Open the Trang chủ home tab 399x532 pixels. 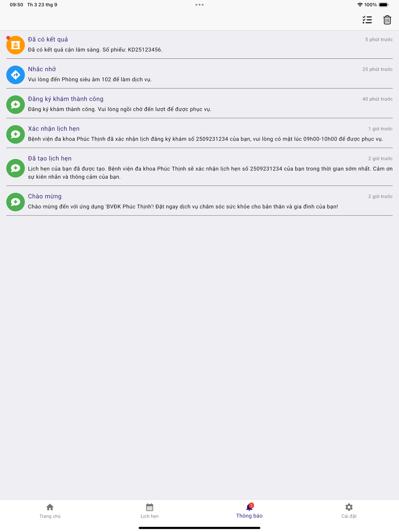50,511
